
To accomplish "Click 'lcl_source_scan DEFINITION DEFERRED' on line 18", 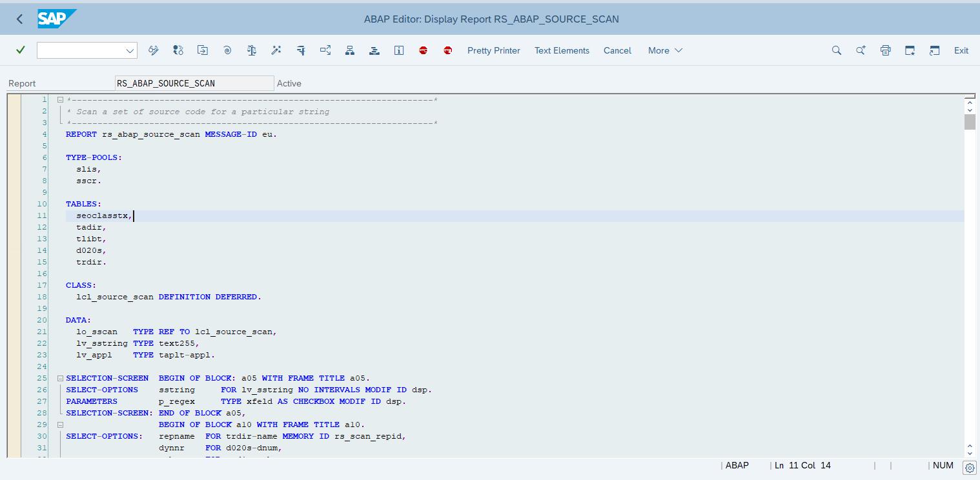I will pyautogui.click(x=167, y=297).
